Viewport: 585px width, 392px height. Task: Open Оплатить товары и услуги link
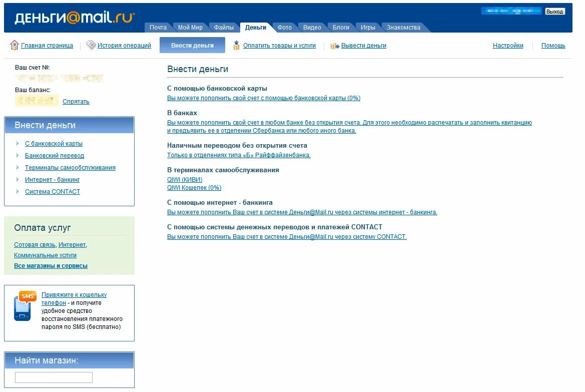point(279,46)
